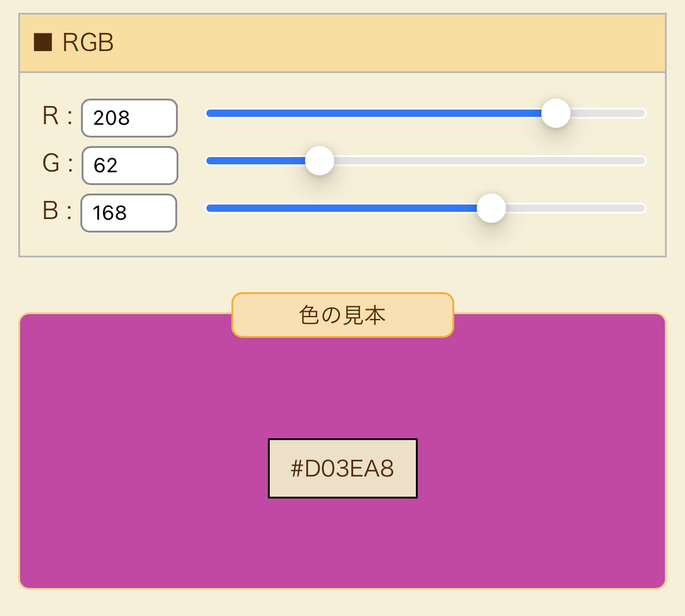This screenshot has height=616, width=685.
Task: Click the red slider handle
Action: tap(555, 113)
